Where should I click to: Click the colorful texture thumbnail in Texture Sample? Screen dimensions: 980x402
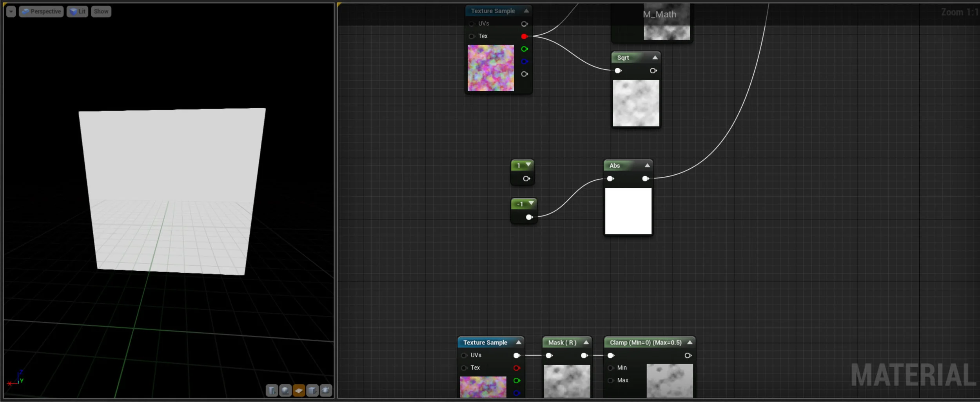(x=490, y=67)
